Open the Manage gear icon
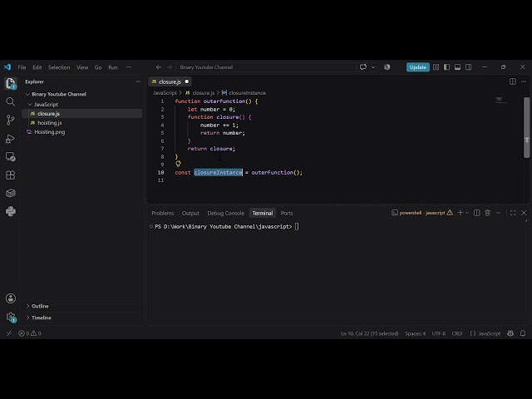Image resolution: width=532 pixels, height=399 pixels. 11,318
